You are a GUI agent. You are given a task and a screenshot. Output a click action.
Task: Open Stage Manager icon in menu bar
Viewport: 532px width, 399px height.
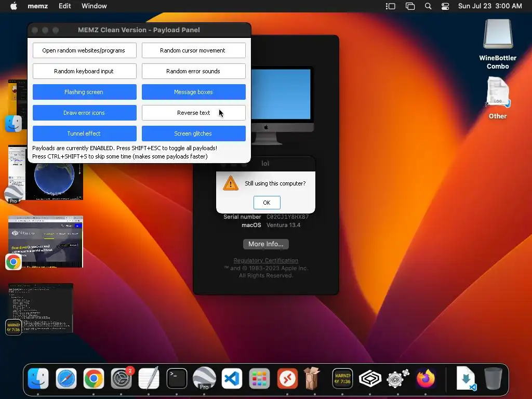[x=391, y=6]
